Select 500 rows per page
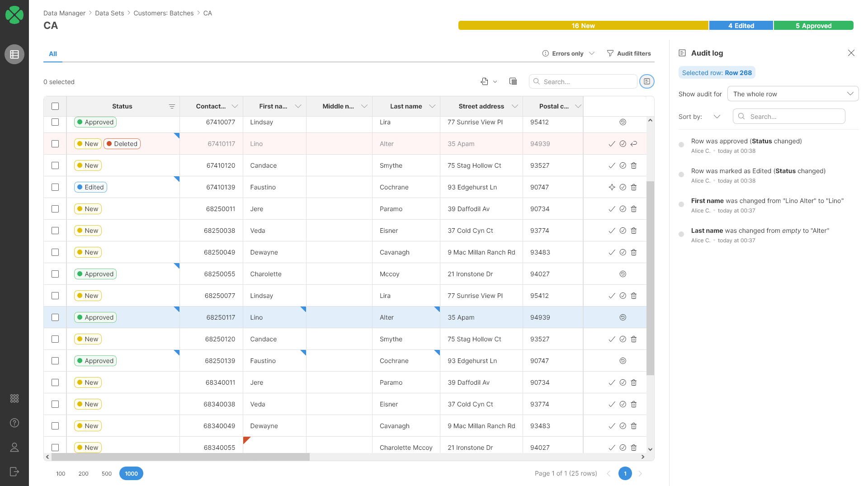The width and height of the screenshot is (868, 486). (107, 473)
